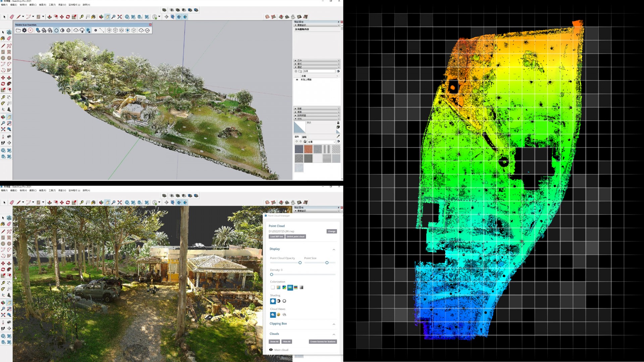The image size is (644, 362).
Task: Select the Push/Pull tool in top window toolbar
Action: [49, 17]
